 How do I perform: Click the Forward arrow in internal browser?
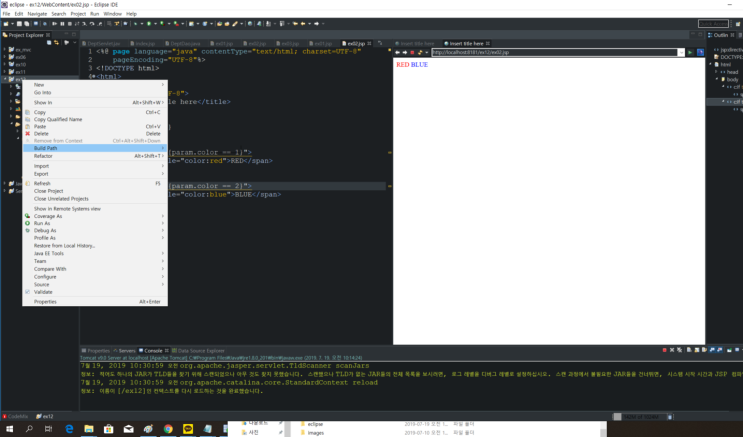(405, 52)
